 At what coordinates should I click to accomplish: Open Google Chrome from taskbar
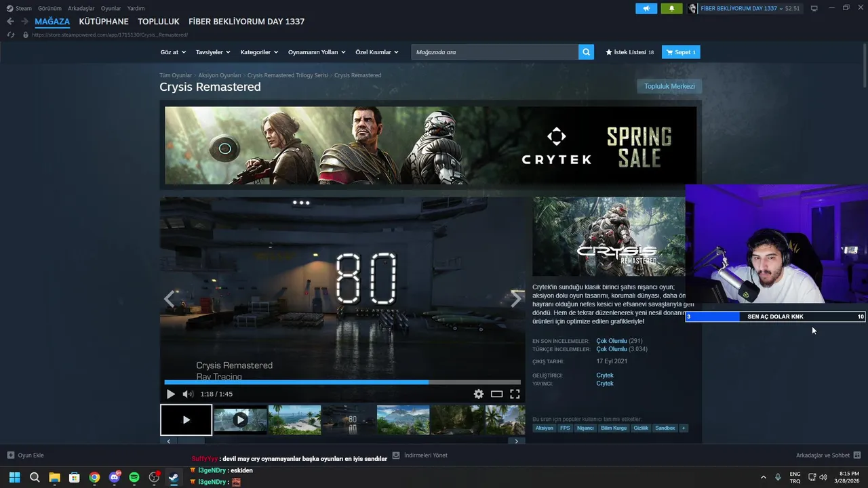pyautogui.click(x=94, y=477)
